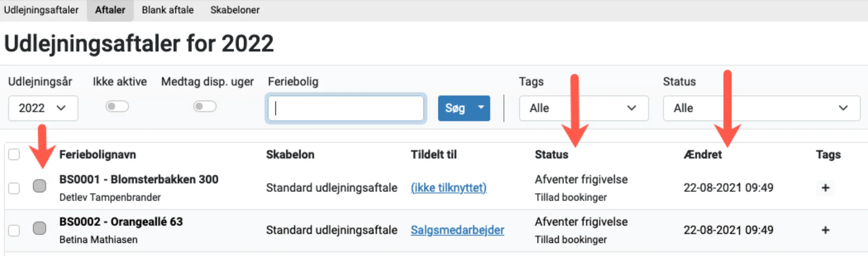
Task: Check the checkbox for BS0002 - Orangeallé 63
Action: (x=14, y=230)
